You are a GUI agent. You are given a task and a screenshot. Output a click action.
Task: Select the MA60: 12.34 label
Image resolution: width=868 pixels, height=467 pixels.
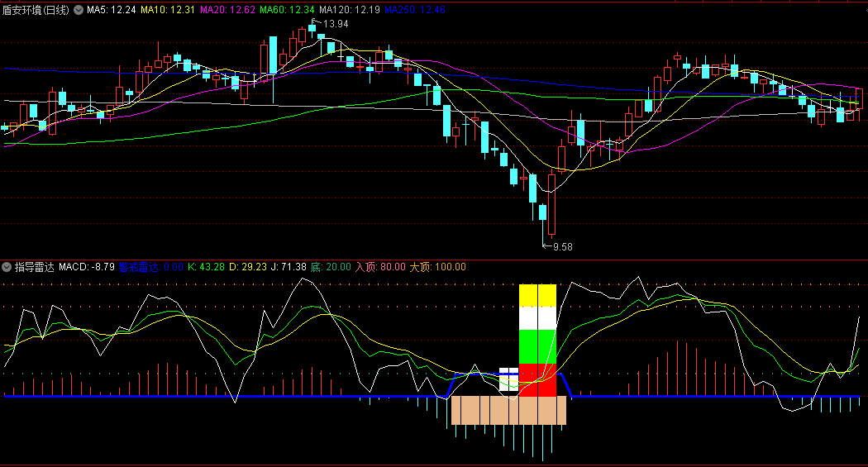click(x=287, y=10)
